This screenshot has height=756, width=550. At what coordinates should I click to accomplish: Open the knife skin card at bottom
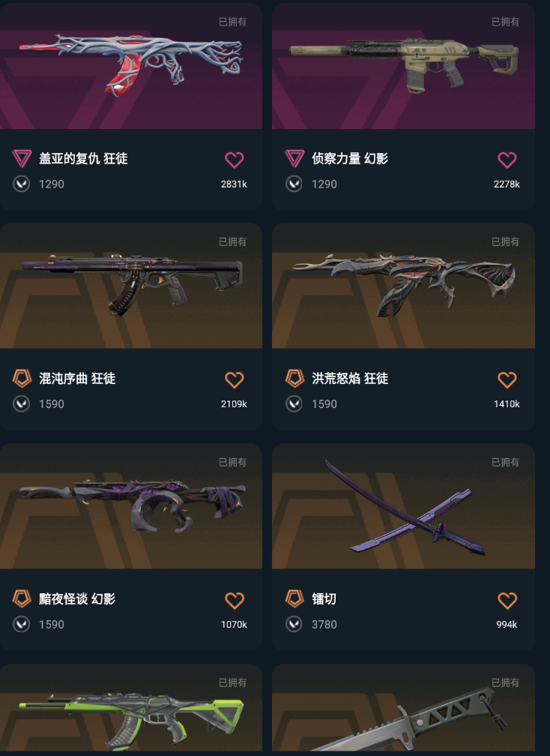(x=404, y=709)
